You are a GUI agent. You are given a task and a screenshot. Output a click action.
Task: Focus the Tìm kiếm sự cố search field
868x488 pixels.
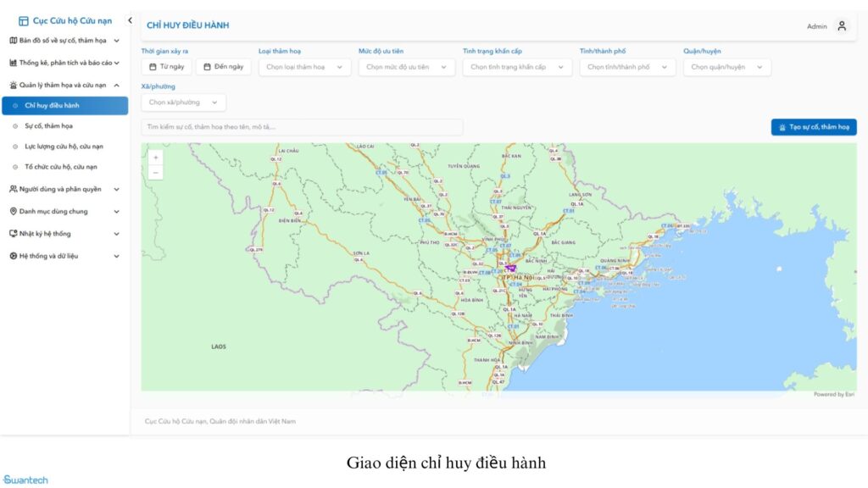[302, 127]
